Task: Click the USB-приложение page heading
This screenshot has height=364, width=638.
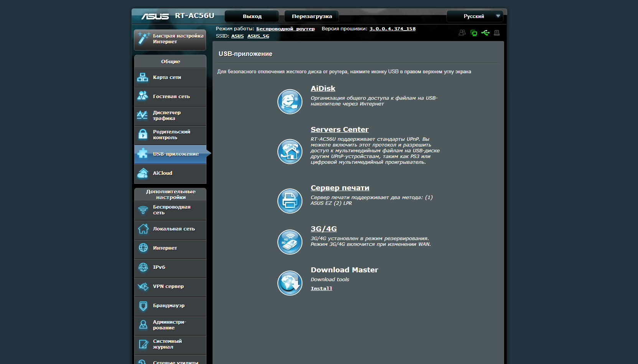Action: [x=246, y=54]
